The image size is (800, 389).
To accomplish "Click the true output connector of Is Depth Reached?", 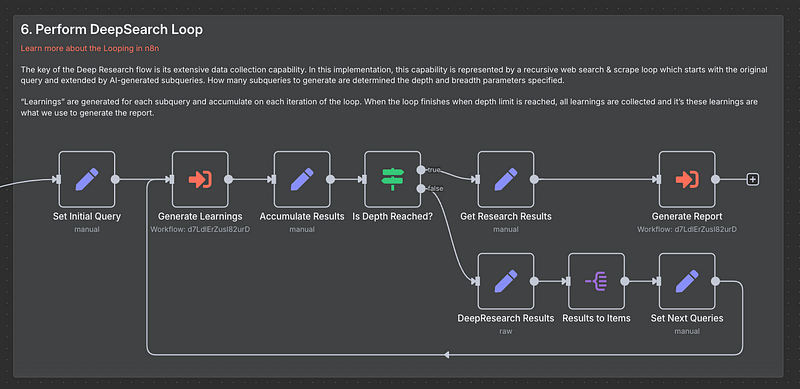I will pyautogui.click(x=420, y=170).
